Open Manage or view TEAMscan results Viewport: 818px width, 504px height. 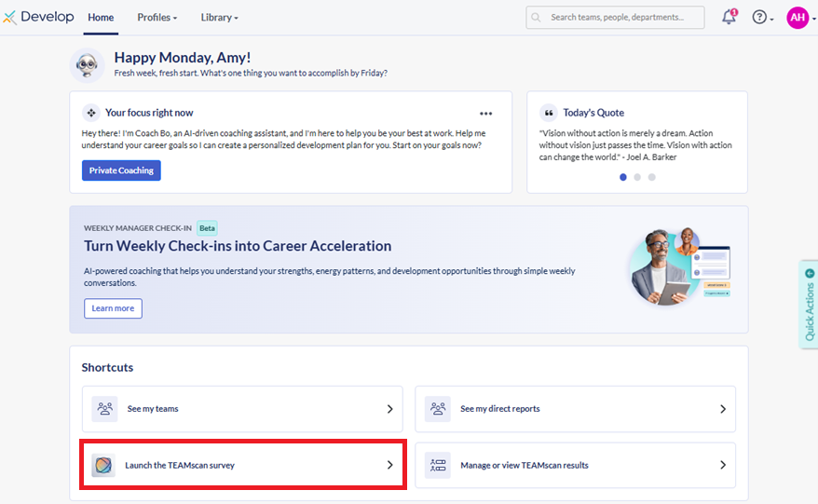(575, 465)
